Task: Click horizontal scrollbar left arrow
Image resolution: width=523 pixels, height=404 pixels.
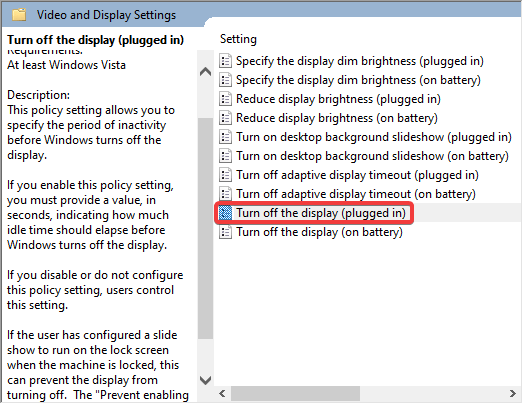Action: click(222, 394)
